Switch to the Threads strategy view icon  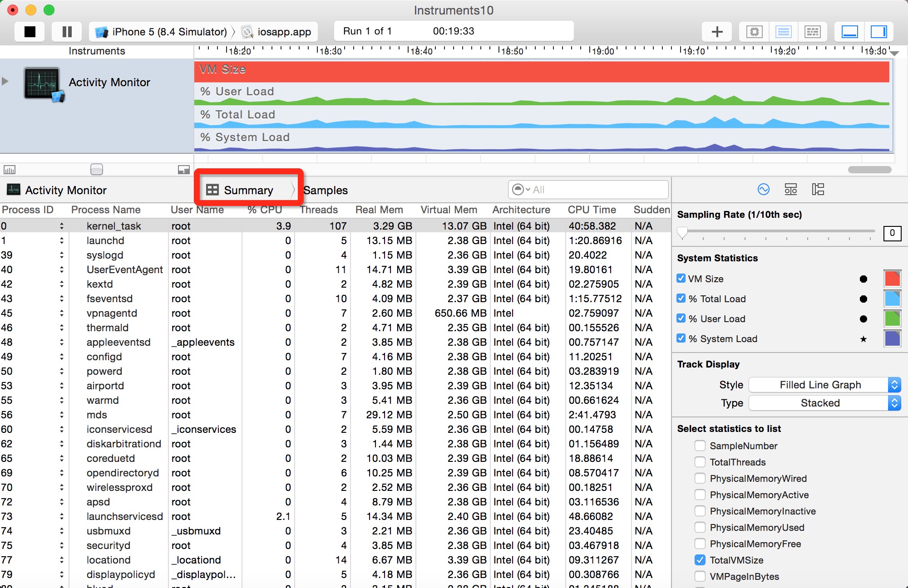pyautogui.click(x=812, y=32)
